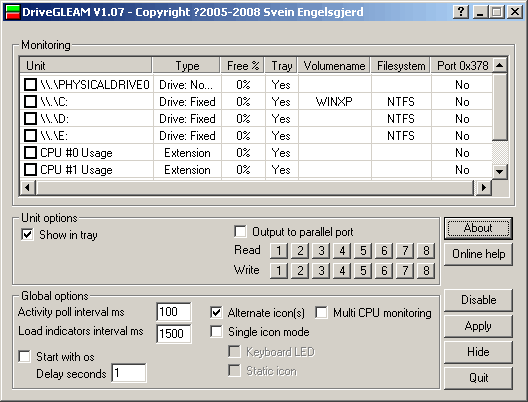Click Read pin button 8
The image size is (528, 402).
coord(426,251)
